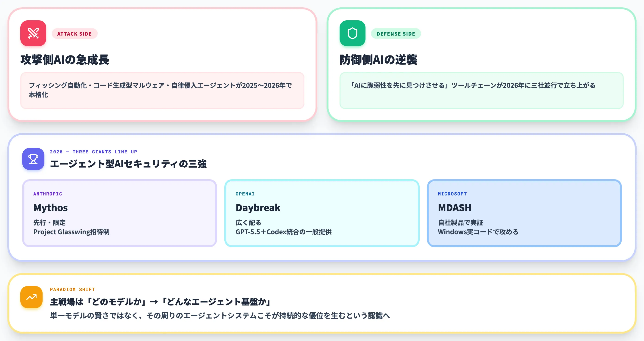This screenshot has width=644, height=341.
Task: Click the heading 主戦場は「どのモデルか」→「どんなエージェント基盤か」
Action: 160,302
